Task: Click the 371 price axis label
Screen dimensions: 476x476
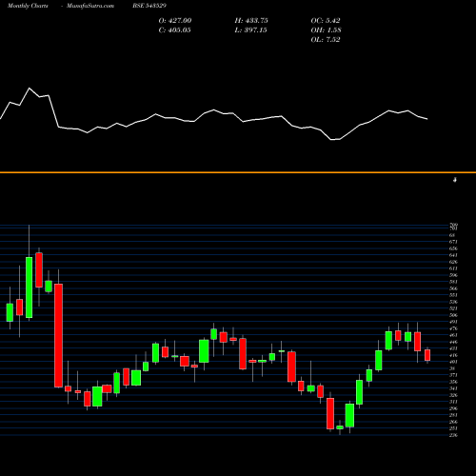Action: pyautogui.click(x=453, y=375)
